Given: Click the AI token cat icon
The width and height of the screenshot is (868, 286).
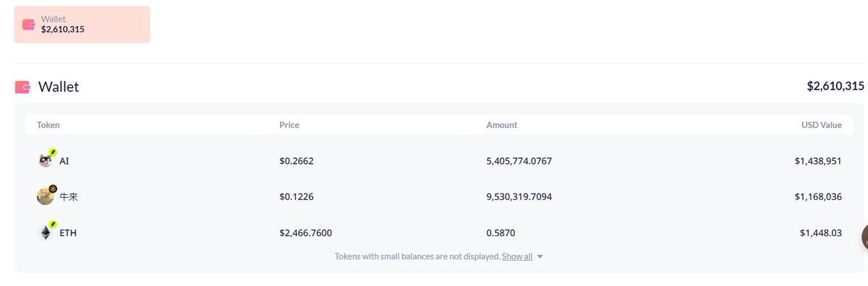Looking at the screenshot, I should point(45,160).
